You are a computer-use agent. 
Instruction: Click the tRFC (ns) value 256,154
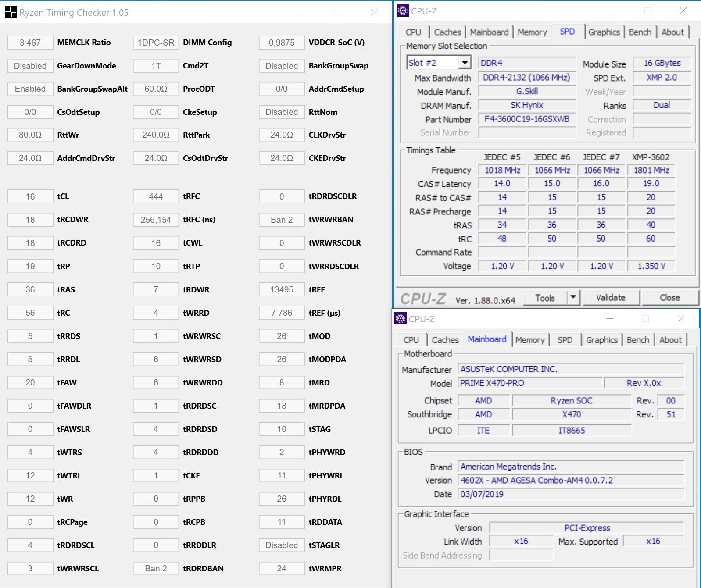click(x=156, y=220)
